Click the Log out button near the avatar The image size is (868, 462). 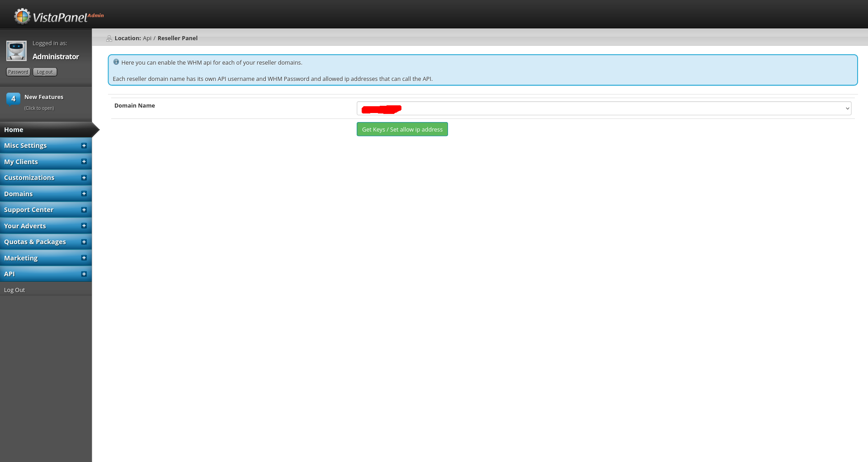(x=44, y=71)
